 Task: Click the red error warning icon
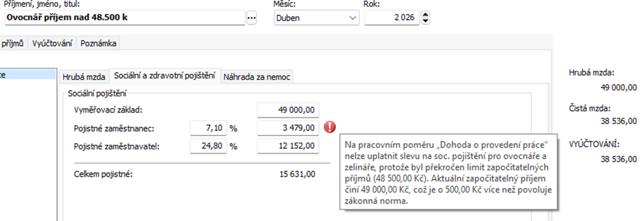pos(330,127)
